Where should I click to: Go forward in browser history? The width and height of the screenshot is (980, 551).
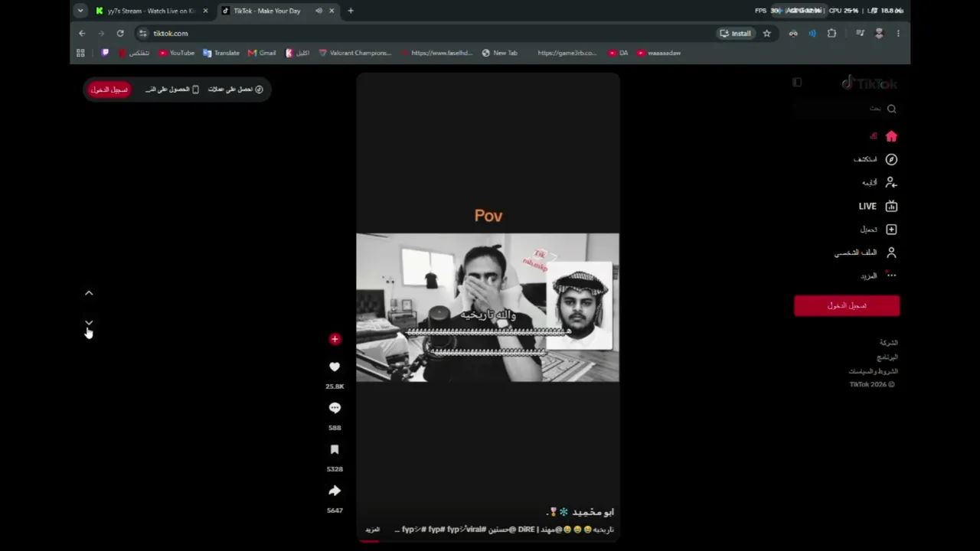tap(101, 33)
